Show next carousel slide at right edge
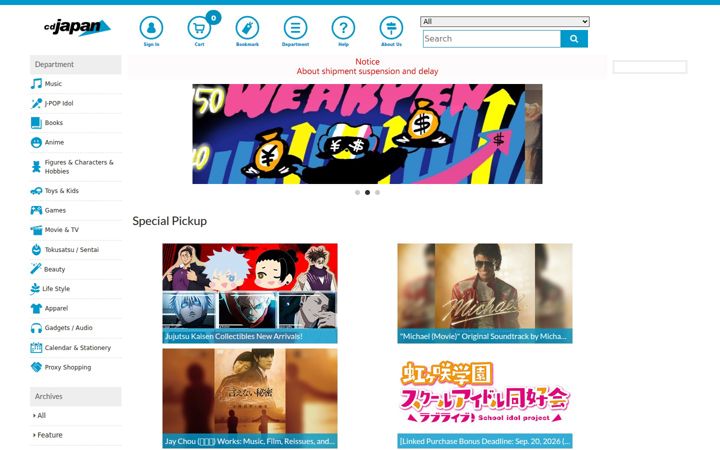Image resolution: width=720 pixels, height=450 pixels. click(x=534, y=134)
